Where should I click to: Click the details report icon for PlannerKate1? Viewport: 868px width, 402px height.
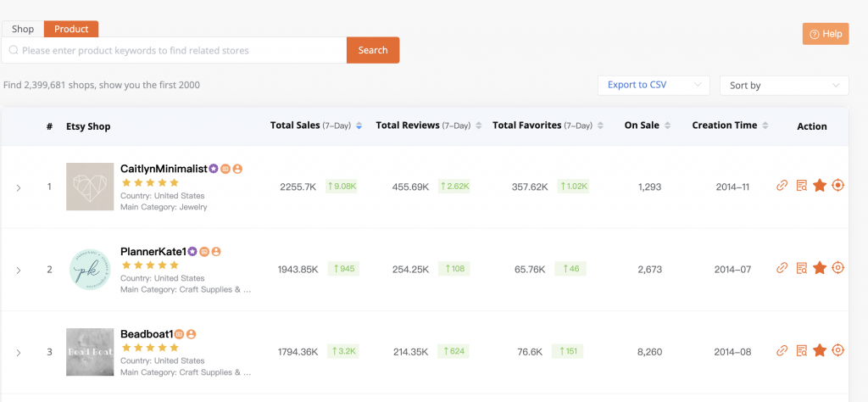[x=801, y=268]
